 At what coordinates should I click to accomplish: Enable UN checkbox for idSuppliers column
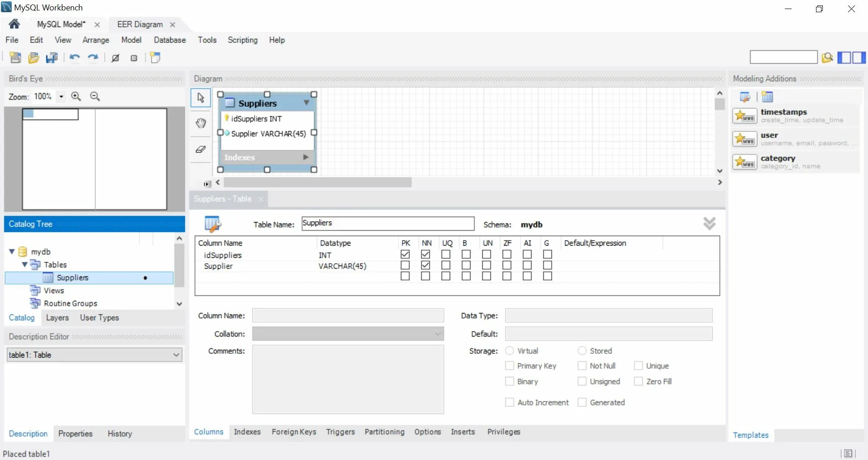[486, 254]
